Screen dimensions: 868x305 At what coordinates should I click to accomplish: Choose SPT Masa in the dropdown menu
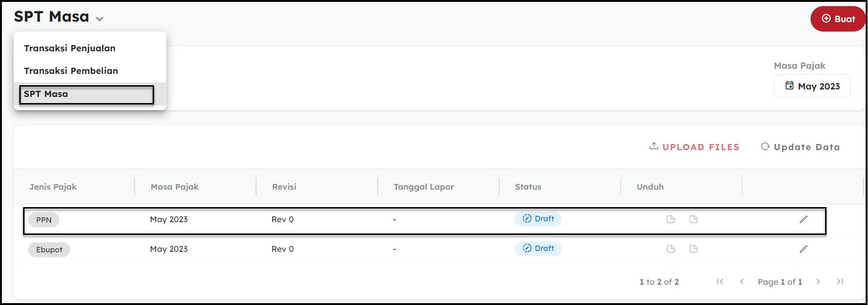46,94
